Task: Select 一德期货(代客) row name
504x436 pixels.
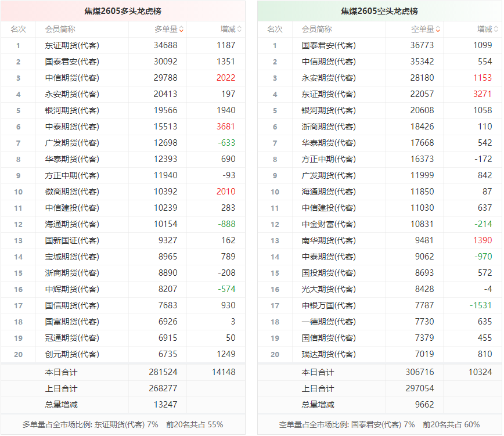Action: 329,322
